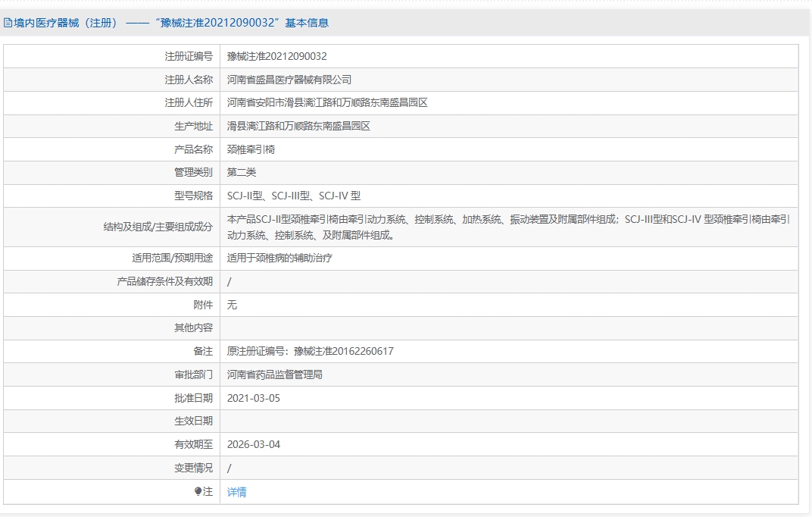Click approval date 2021-03-05
The height and width of the screenshot is (517, 812).
(254, 399)
